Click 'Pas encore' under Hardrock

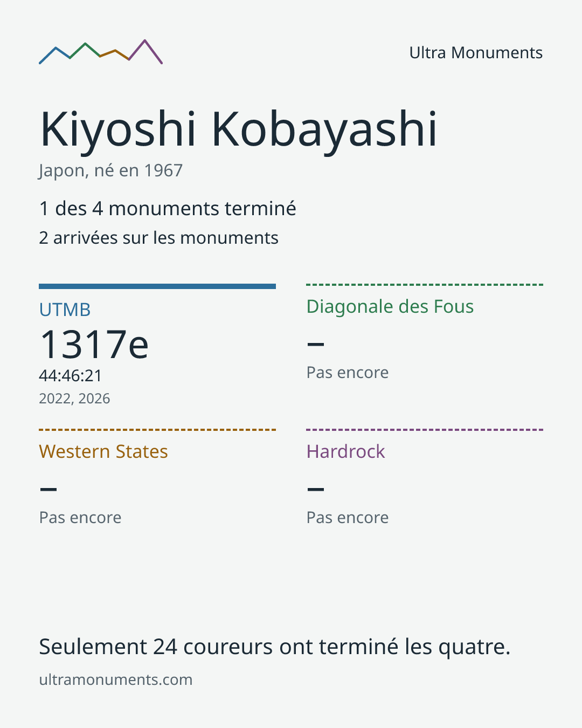click(x=348, y=518)
